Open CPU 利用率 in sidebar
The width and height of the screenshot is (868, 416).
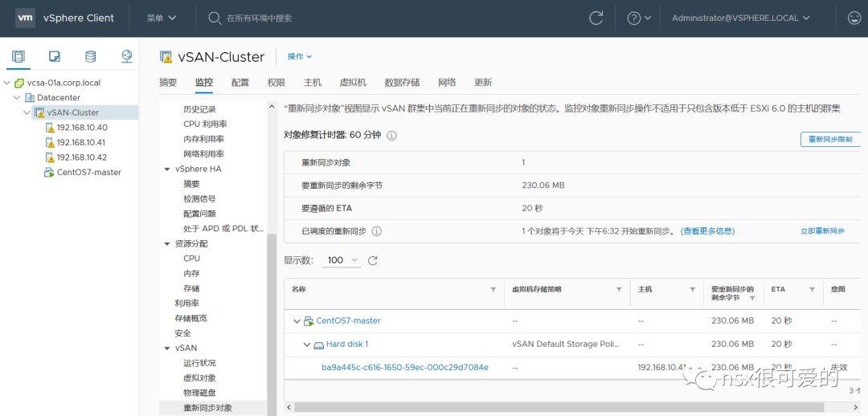[205, 124]
